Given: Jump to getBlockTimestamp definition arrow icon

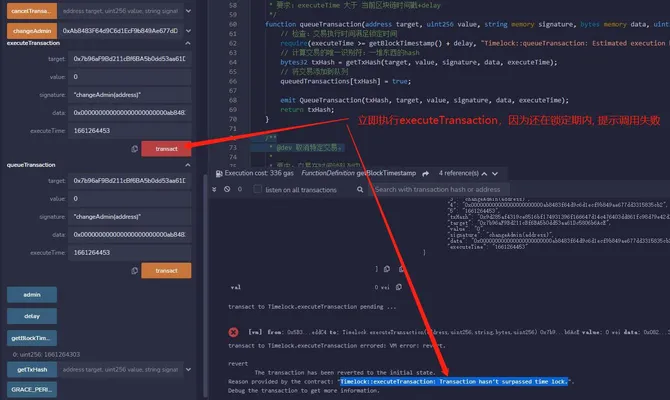Looking at the screenshot, I should (x=426, y=174).
